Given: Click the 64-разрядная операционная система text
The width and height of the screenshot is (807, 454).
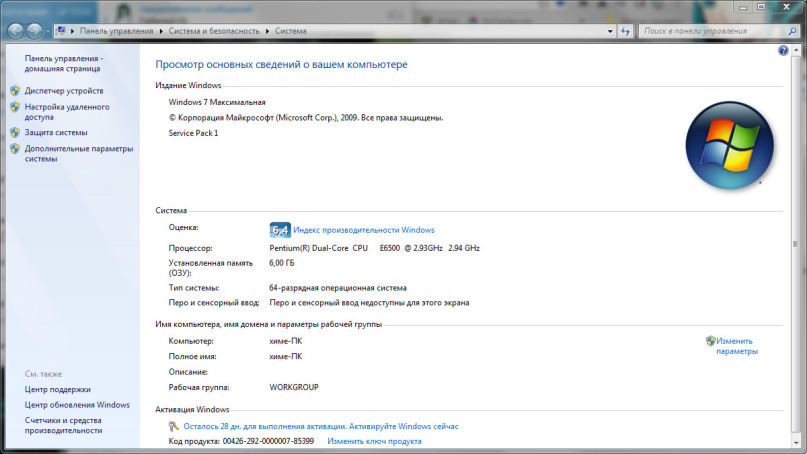Looking at the screenshot, I should [x=338, y=288].
